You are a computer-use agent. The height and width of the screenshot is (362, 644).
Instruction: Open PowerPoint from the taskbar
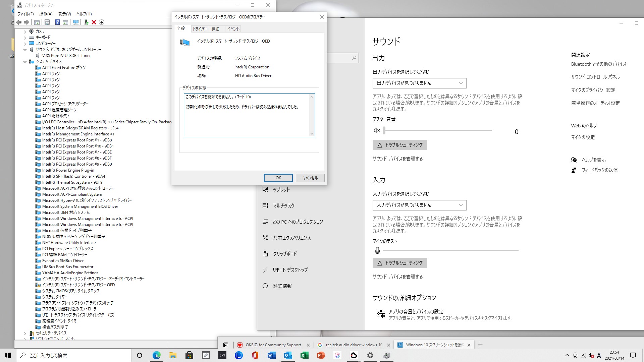(321, 355)
